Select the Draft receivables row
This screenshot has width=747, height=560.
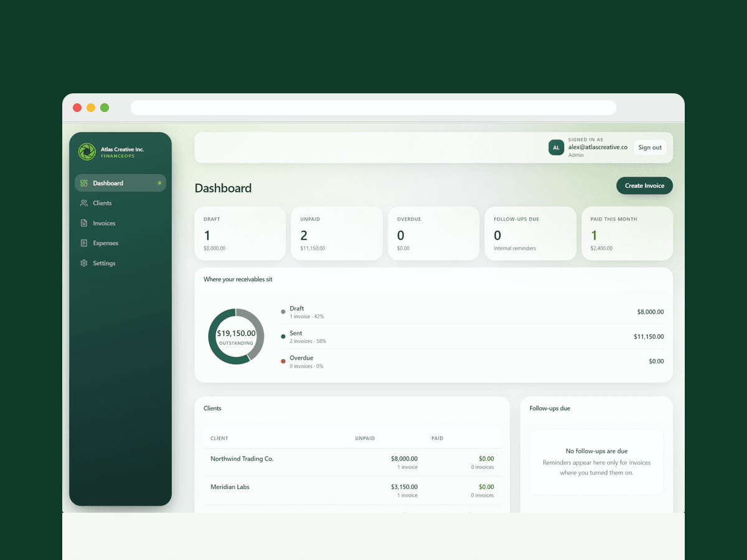(472, 312)
